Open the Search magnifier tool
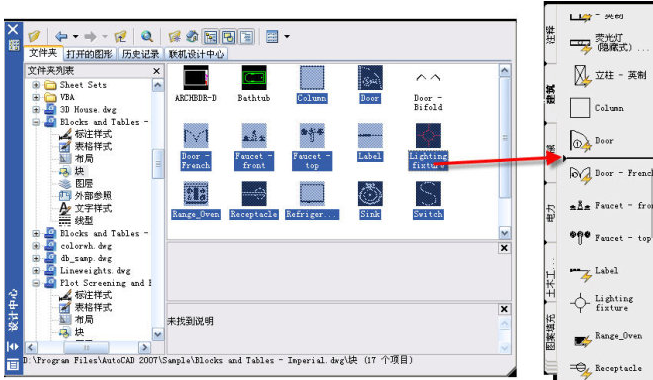 [x=147, y=37]
